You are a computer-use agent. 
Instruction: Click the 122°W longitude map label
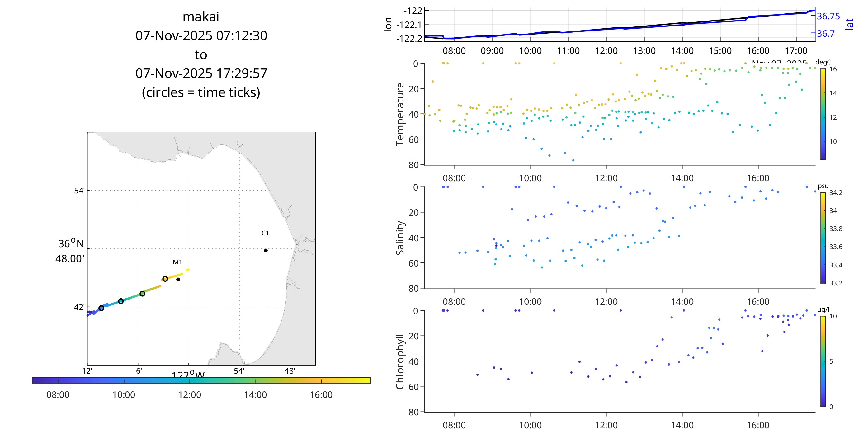click(188, 374)
